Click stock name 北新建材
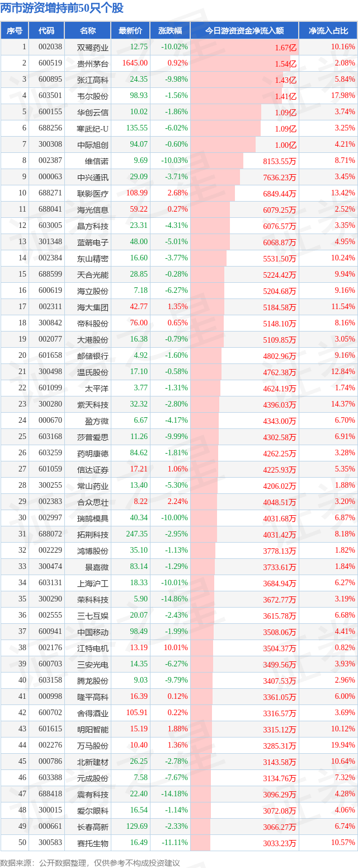This screenshot has height=868, width=358. [x=93, y=762]
